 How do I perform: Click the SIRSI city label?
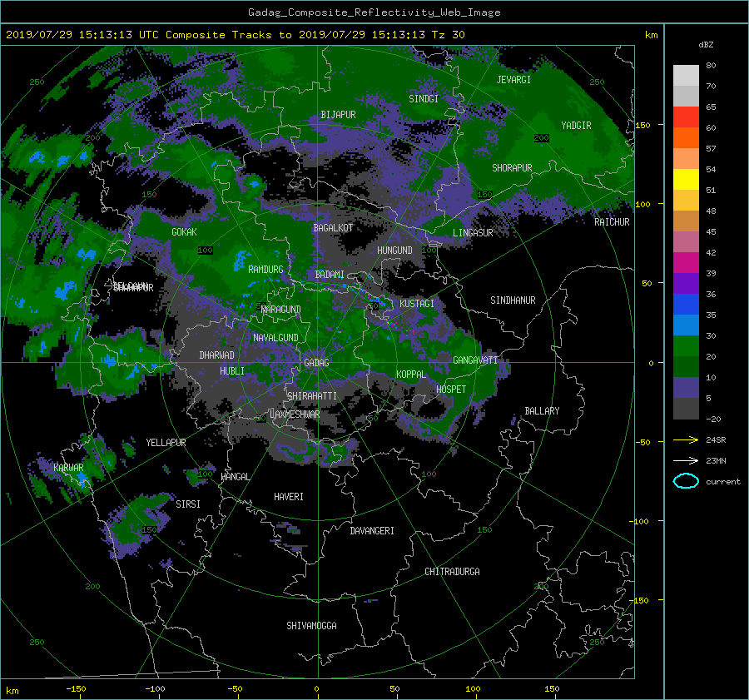click(x=188, y=504)
